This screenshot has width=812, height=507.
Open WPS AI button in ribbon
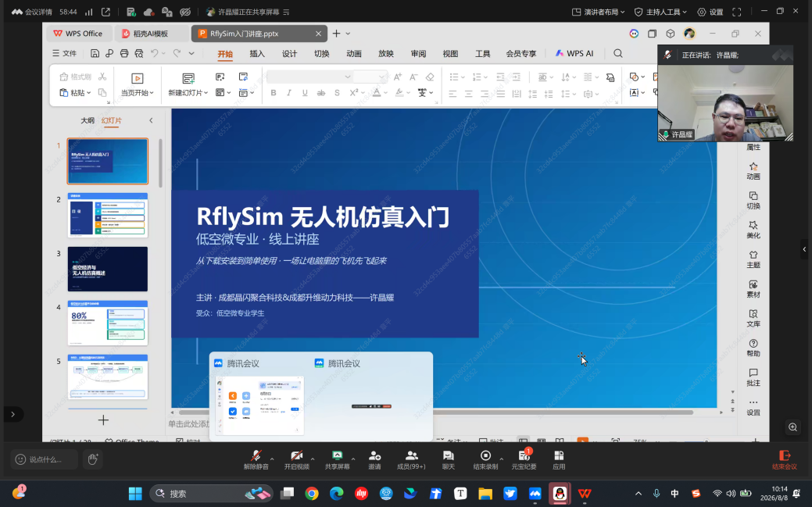click(x=574, y=53)
